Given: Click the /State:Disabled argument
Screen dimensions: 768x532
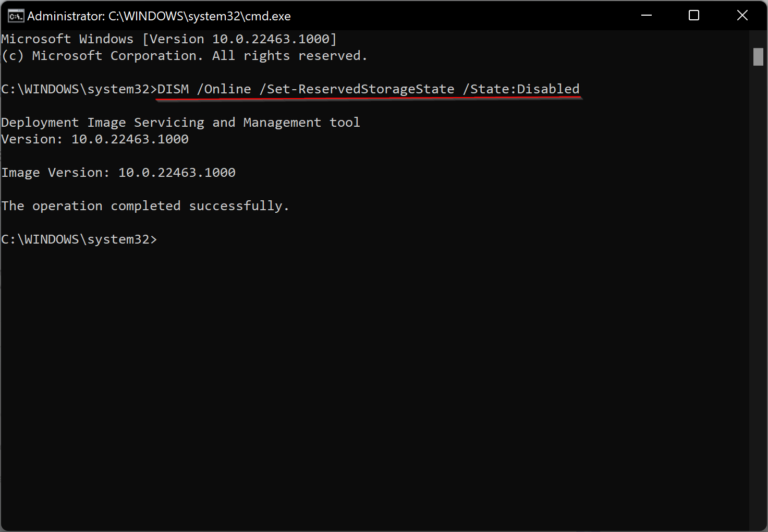Looking at the screenshot, I should (x=521, y=89).
